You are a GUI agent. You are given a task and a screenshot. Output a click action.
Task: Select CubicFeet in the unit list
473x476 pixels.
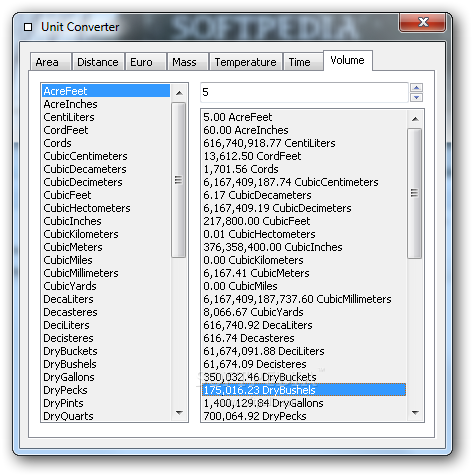tap(106, 195)
